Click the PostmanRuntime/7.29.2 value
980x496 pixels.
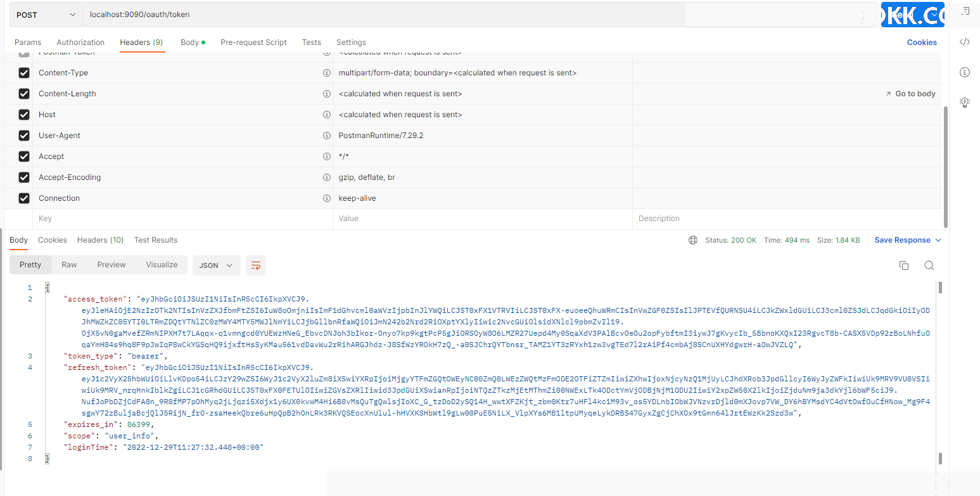tap(381, 136)
